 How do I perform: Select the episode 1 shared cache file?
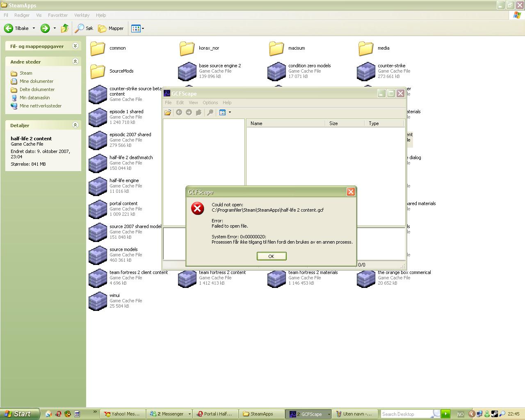click(116, 117)
